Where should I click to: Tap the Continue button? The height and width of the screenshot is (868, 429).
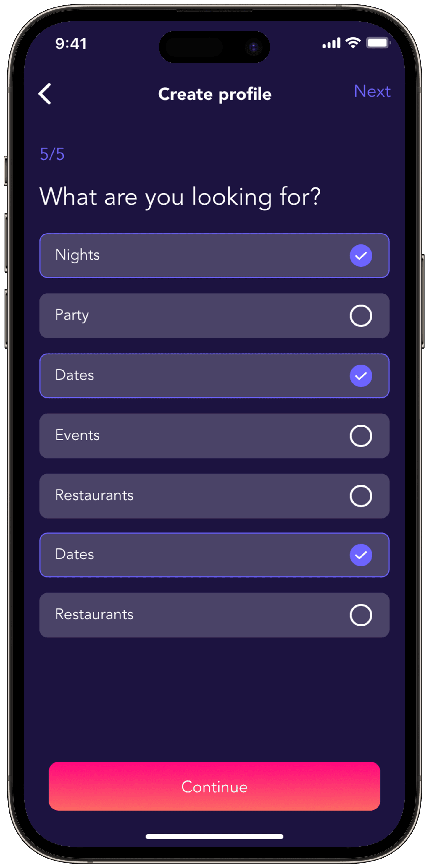coord(214,786)
